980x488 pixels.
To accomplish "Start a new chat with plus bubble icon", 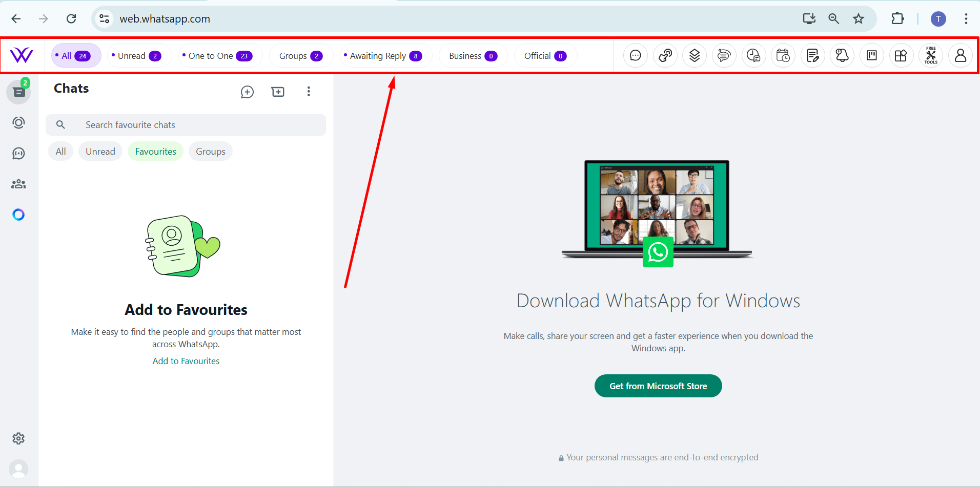I will coord(247,92).
